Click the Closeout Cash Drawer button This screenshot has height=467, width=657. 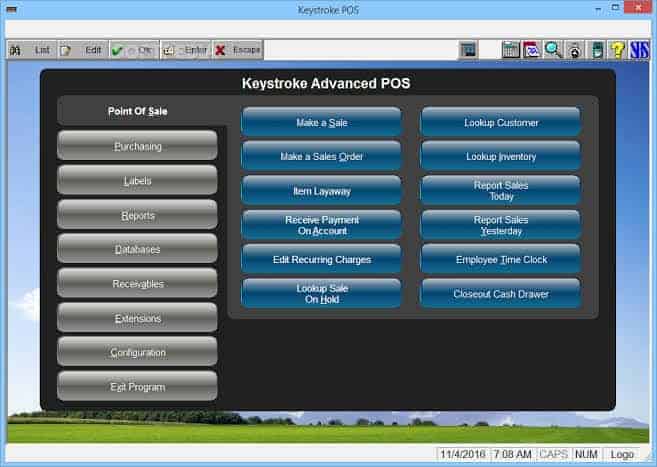point(501,293)
